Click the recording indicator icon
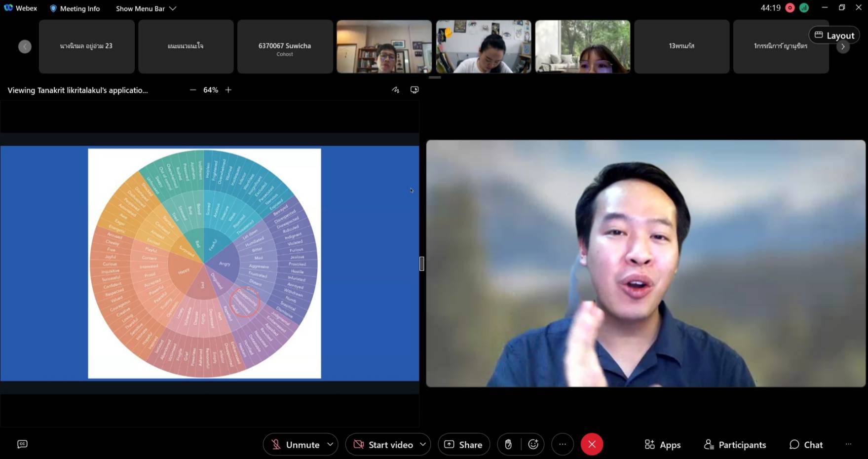 (x=790, y=8)
